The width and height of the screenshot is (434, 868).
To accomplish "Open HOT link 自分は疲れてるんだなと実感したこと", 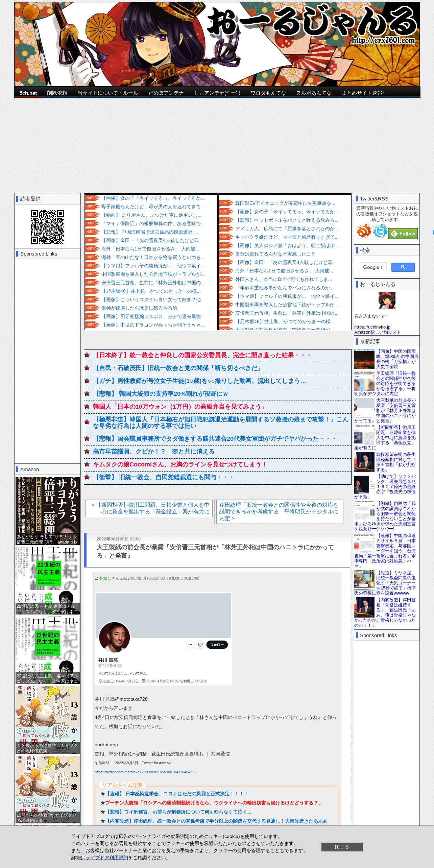I will 275,254.
